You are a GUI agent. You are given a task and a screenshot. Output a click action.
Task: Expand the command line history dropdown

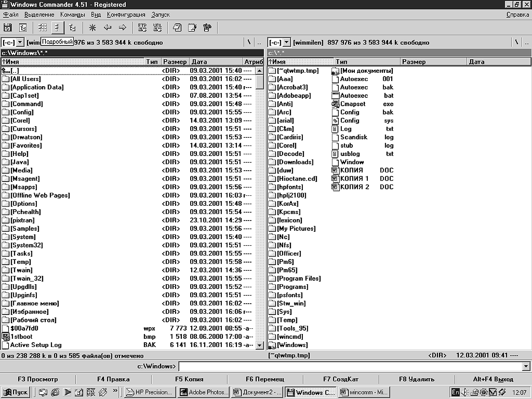pos(526,367)
